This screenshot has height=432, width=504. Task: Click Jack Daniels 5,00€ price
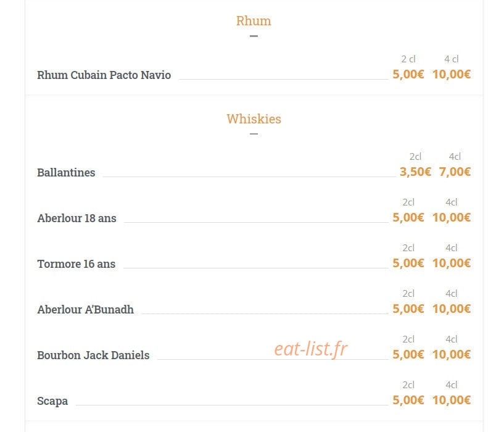pyautogui.click(x=408, y=354)
